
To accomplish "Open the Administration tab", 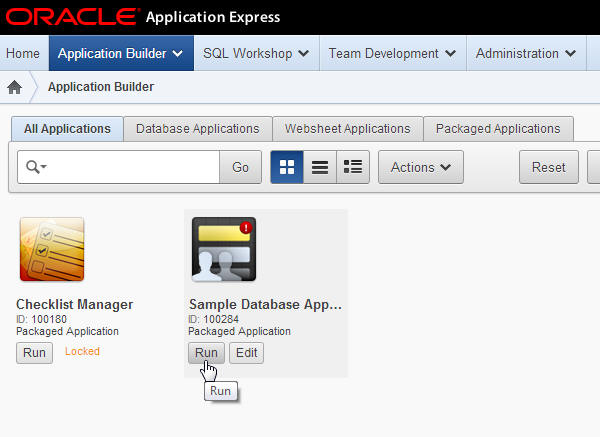I will click(527, 53).
